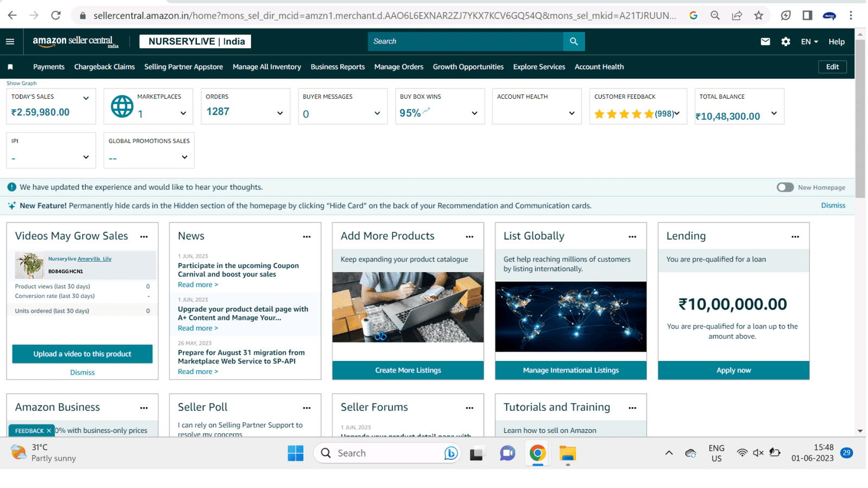Expand the Today's Sales dropdown
Image resolution: width=868 pixels, height=488 pixels.
(86, 98)
